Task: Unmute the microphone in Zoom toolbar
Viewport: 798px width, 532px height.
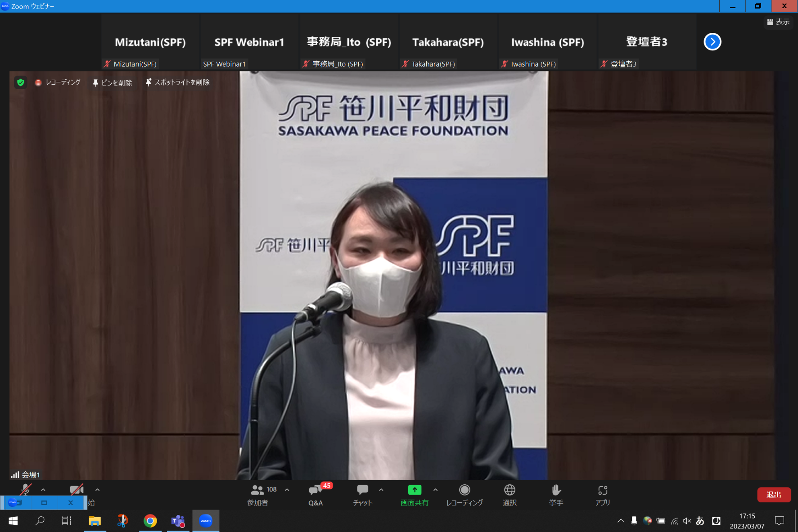Action: click(x=26, y=490)
